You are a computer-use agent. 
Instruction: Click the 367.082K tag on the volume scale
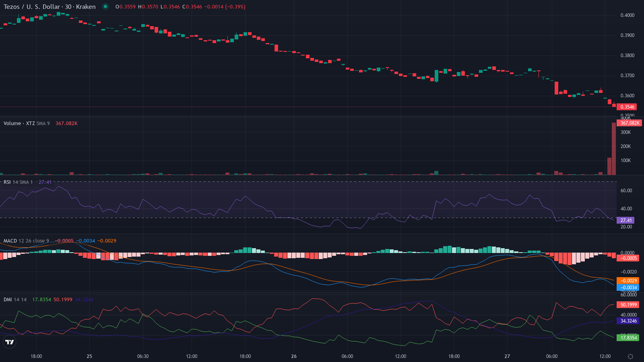coord(630,123)
